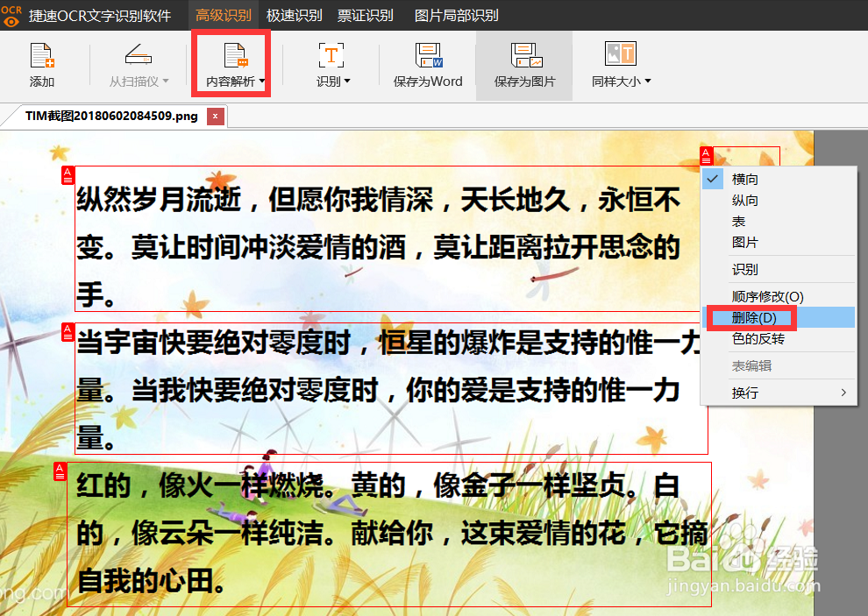The image size is (868, 616).
Task: Click the 内容解析 content analysis icon
Action: click(235, 55)
